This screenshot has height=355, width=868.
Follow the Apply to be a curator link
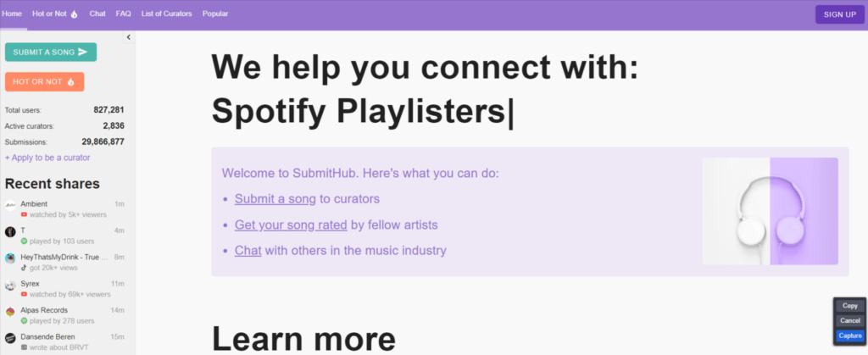[47, 158]
